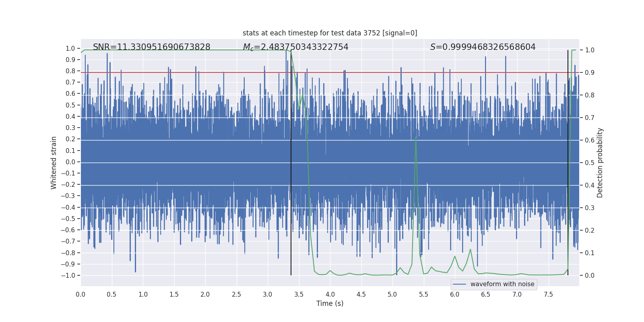The image size is (644, 322).
Task: Click the 0.9 tick on the Whitened strain axis
Action: [x=70, y=60]
